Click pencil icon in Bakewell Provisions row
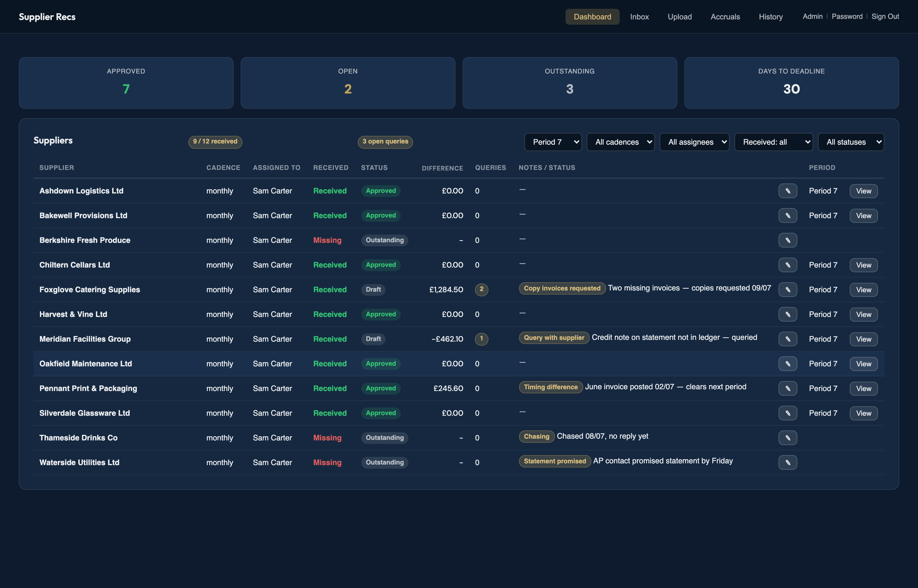918x588 pixels. coord(787,216)
